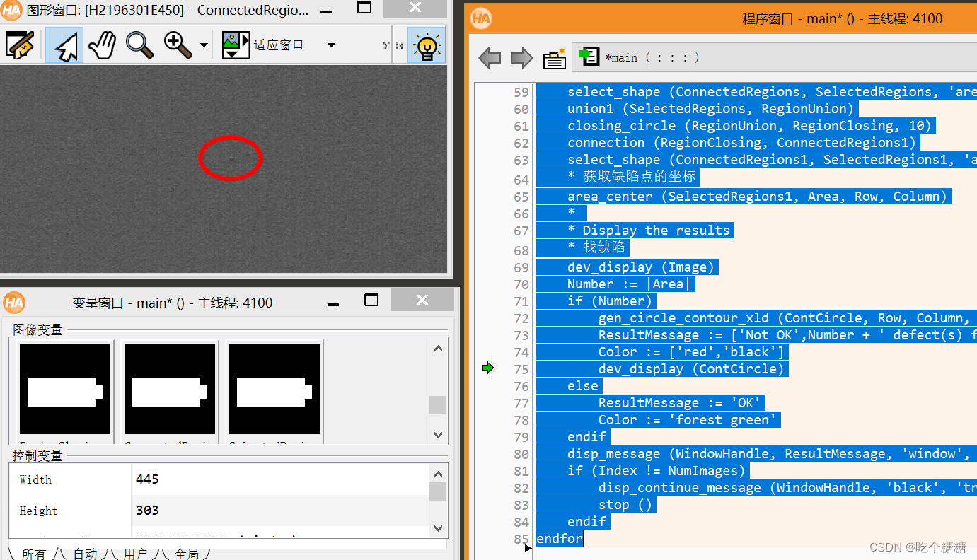Click the Color := ['red','black'] line
The width and height of the screenshot is (977, 560).
pyautogui.click(x=692, y=352)
